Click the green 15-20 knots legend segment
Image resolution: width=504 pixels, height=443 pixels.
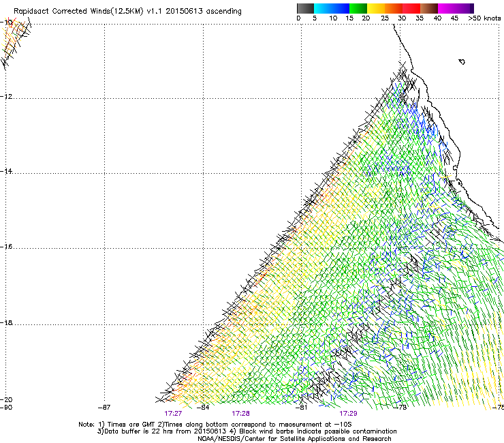(x=358, y=8)
